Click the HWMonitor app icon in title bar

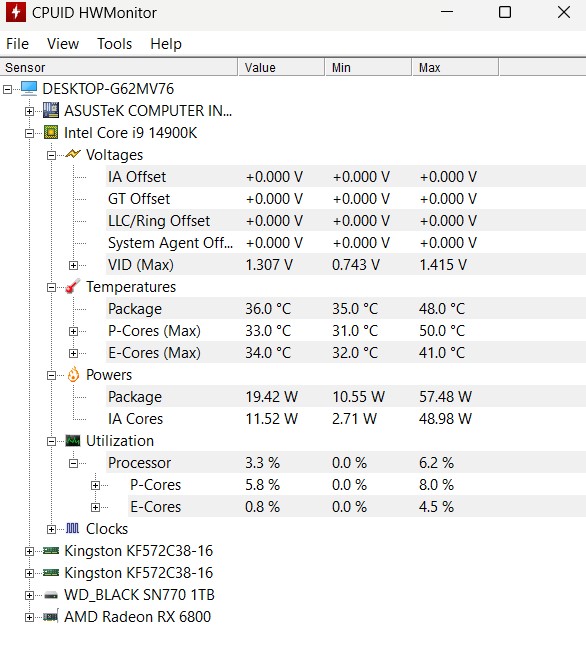tap(15, 12)
